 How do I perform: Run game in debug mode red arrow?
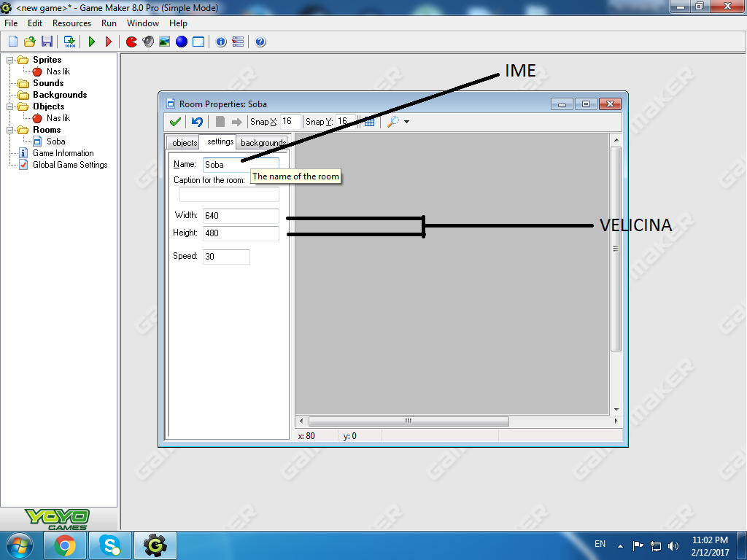[x=109, y=42]
